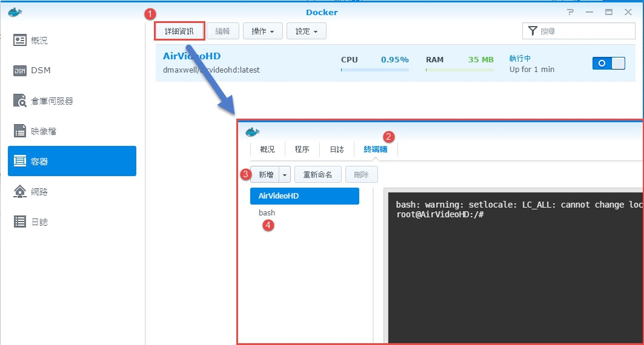Open the 操作 action dropdown
Viewport: 644px width, 345px height.
262,31
